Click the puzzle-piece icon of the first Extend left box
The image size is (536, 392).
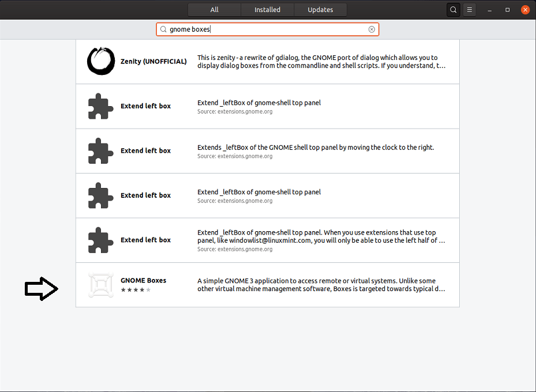point(100,106)
